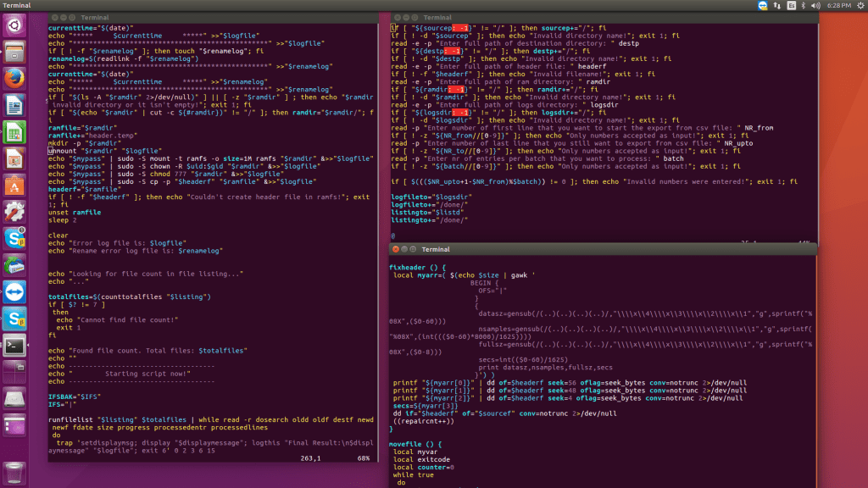Open the green-arrow app icon above TeamViewer
The height and width of the screenshot is (488, 868).
coord(14,265)
